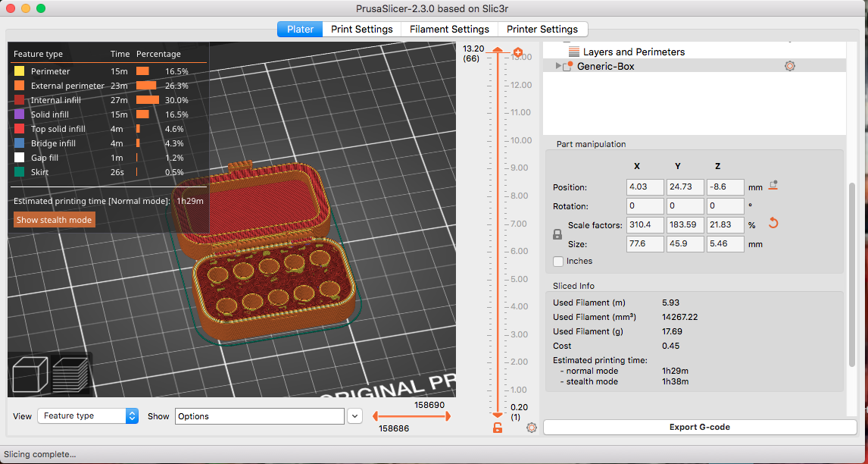Viewport: 868px width, 464px height.
Task: Open the Printer Settings tab
Action: click(x=542, y=30)
